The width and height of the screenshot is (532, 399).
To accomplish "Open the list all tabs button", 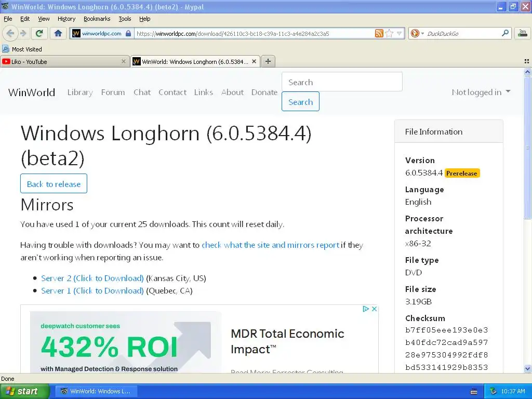I will pyautogui.click(x=527, y=61).
